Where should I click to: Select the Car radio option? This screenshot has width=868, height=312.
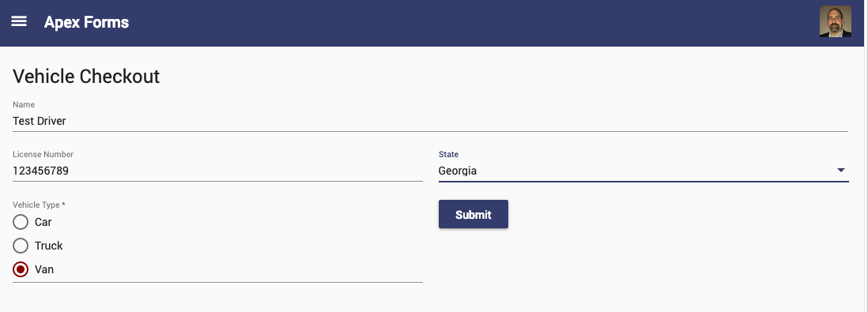click(21, 222)
